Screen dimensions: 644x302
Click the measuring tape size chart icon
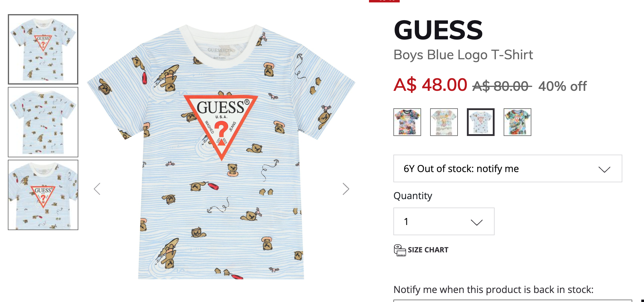coord(400,250)
